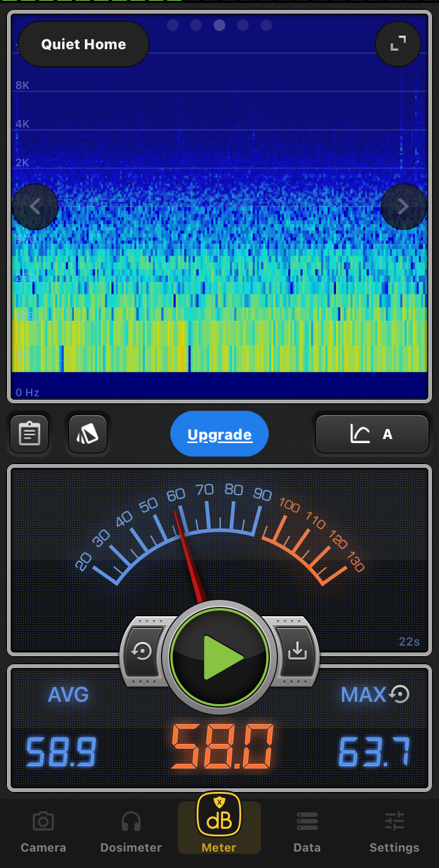Select the last page indicator dot

pos(266,25)
